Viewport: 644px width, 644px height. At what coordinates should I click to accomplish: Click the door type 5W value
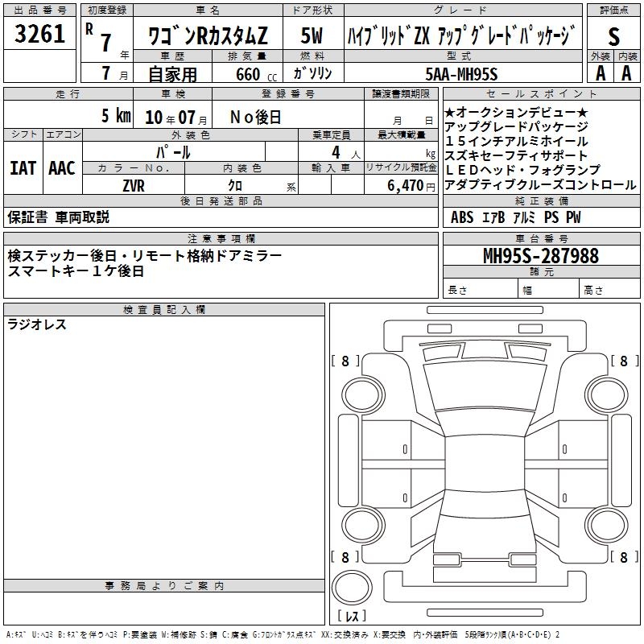[312, 35]
